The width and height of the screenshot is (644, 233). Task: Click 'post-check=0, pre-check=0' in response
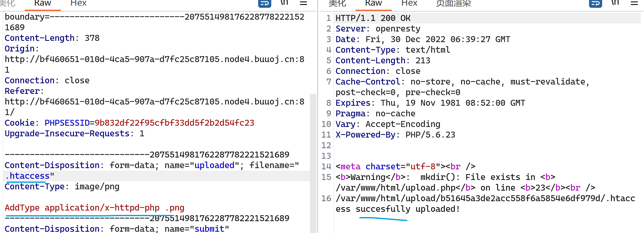(398, 92)
